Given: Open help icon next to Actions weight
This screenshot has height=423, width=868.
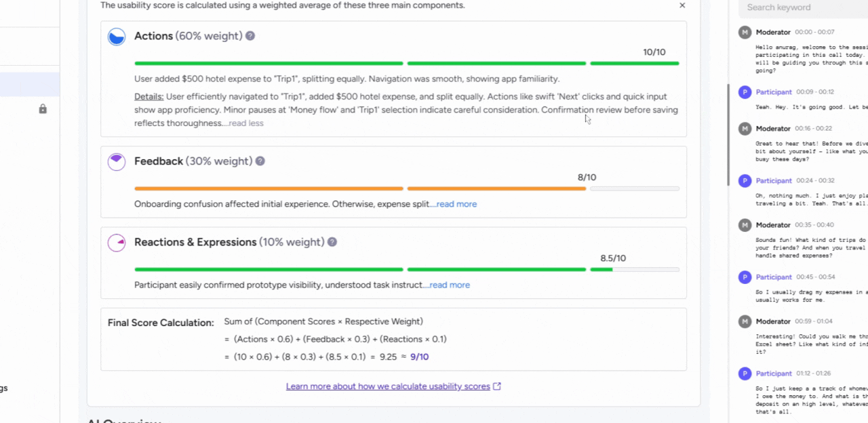Looking at the screenshot, I should coord(250,36).
